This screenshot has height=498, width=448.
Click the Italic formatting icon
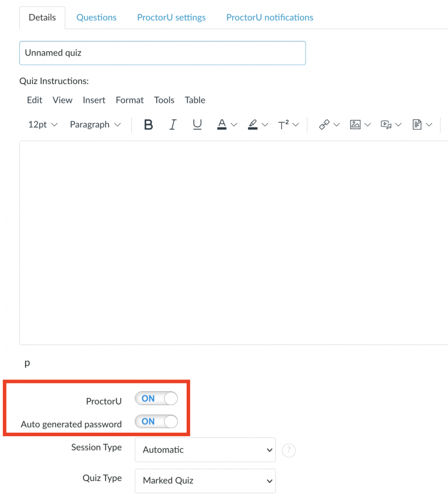pyautogui.click(x=173, y=124)
